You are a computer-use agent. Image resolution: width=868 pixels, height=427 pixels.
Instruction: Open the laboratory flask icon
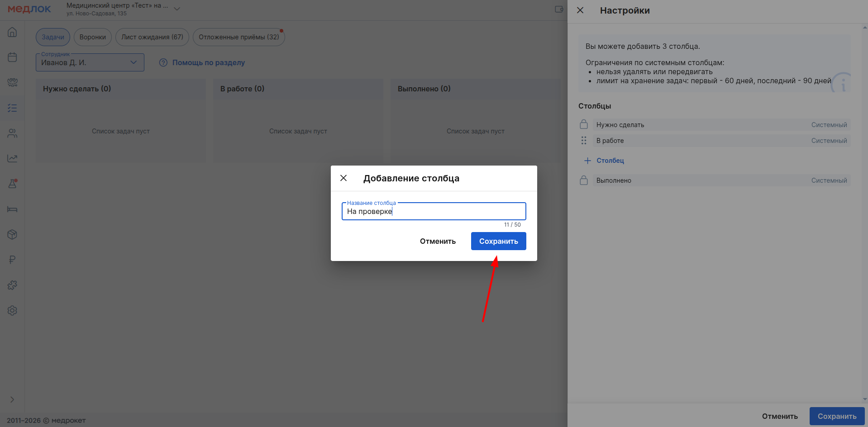tap(12, 184)
